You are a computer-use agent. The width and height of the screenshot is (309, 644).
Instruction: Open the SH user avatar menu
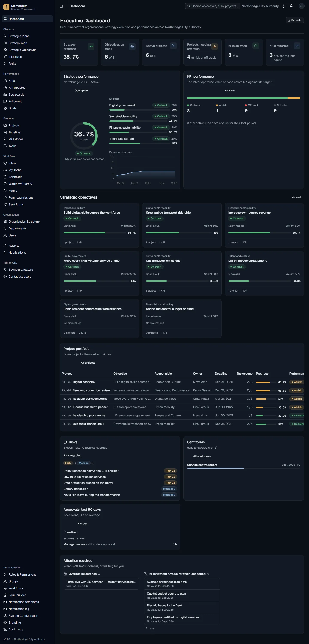(x=301, y=6)
